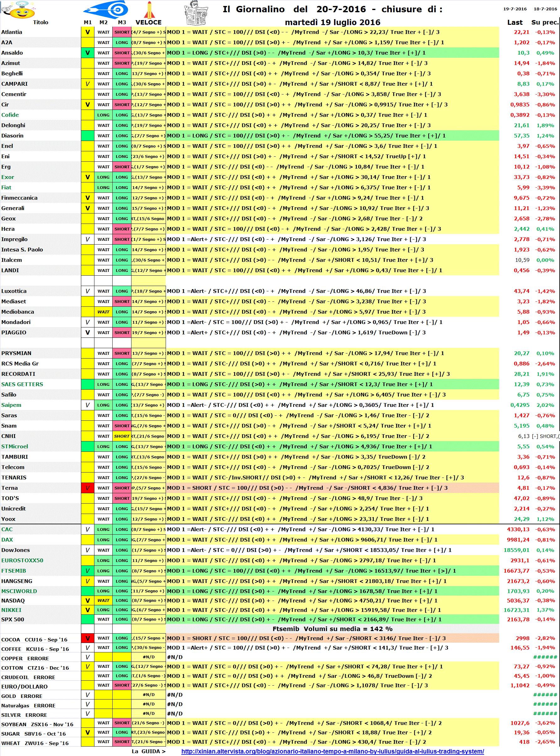Click the Last column header
Screen dimensions: 560x756
click(x=515, y=22)
